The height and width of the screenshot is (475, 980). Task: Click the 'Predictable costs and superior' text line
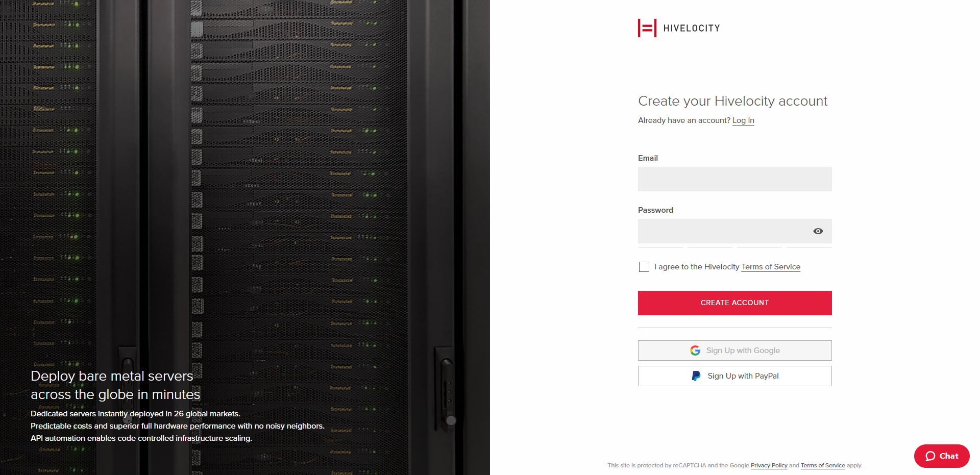pyautogui.click(x=178, y=426)
